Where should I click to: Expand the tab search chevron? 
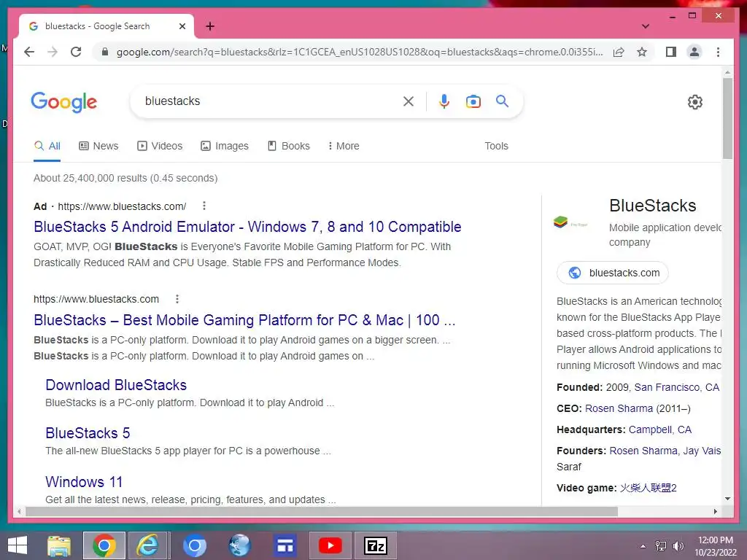click(x=646, y=26)
